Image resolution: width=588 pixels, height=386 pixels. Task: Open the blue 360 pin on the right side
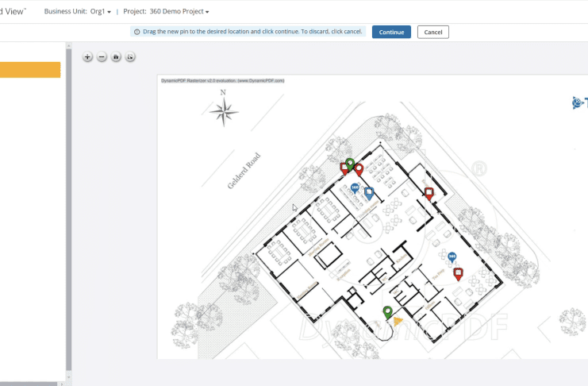452,257
